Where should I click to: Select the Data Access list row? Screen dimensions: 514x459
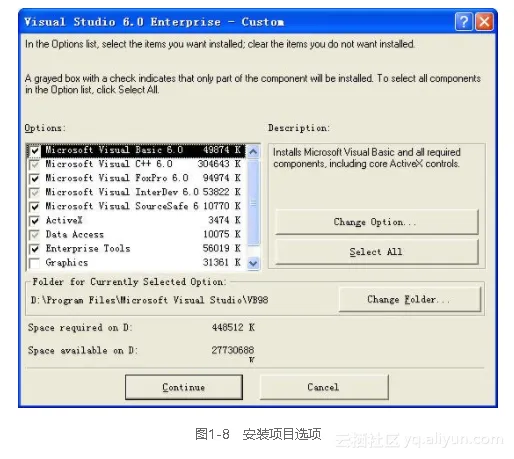click(137, 234)
